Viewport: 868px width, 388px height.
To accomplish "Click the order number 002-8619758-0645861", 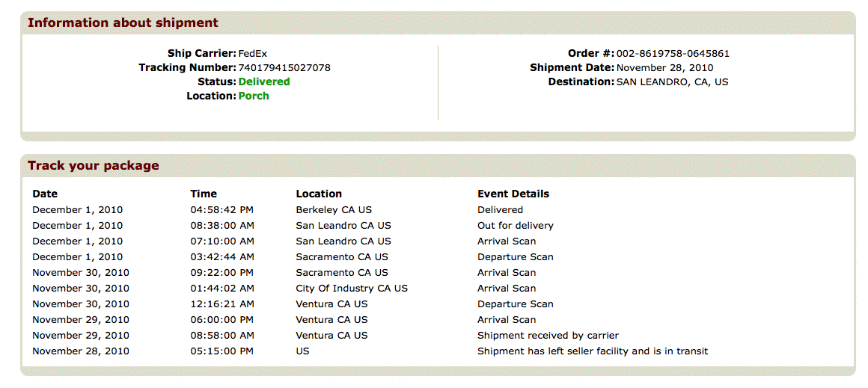I will 673,54.
